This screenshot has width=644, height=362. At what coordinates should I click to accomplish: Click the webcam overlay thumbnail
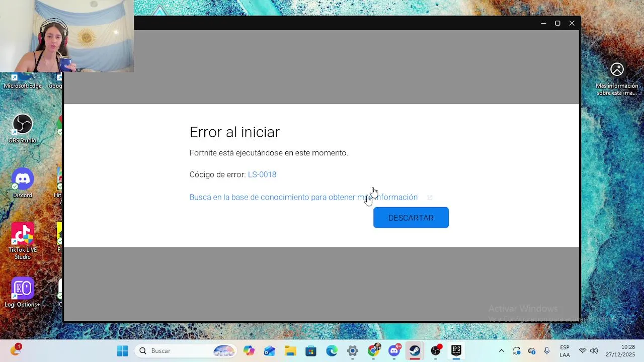67,36
